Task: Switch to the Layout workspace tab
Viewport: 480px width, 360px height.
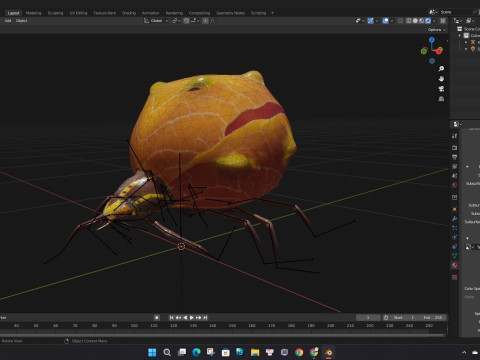Action: [x=13, y=13]
